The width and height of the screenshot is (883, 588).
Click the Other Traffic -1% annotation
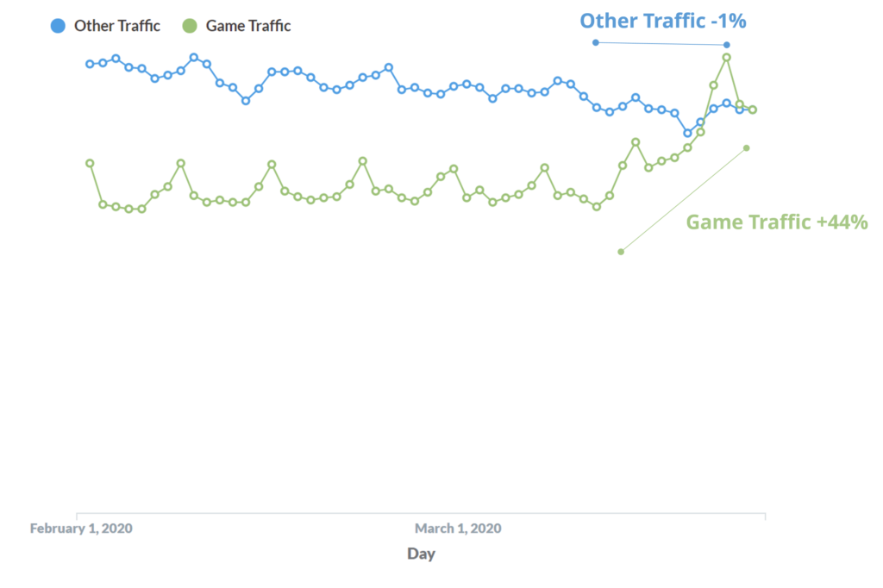pos(663,21)
